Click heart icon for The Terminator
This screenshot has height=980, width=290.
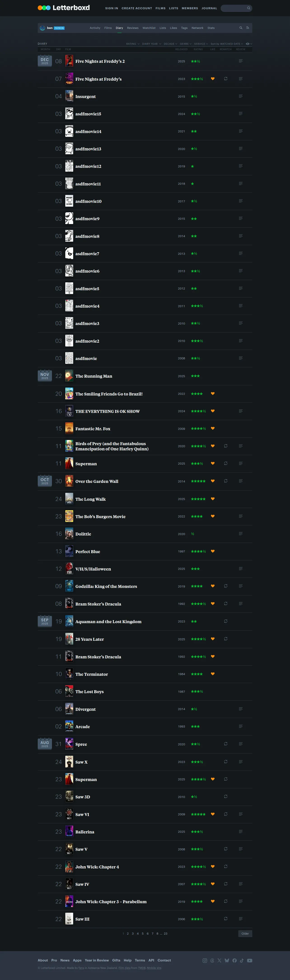click(x=213, y=674)
